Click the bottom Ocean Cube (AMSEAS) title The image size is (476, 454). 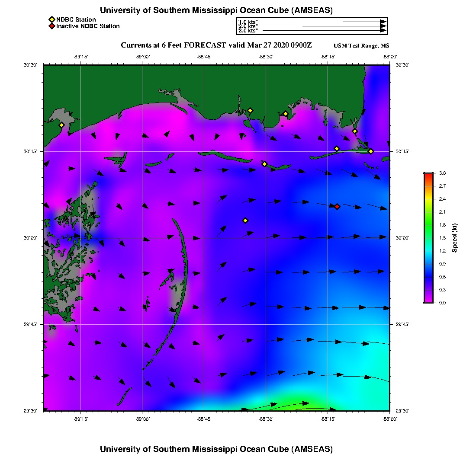216,448
